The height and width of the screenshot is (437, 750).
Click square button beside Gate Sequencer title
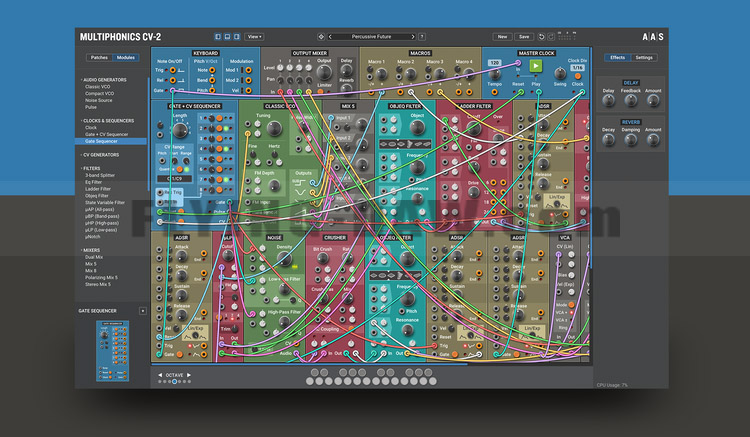click(143, 311)
